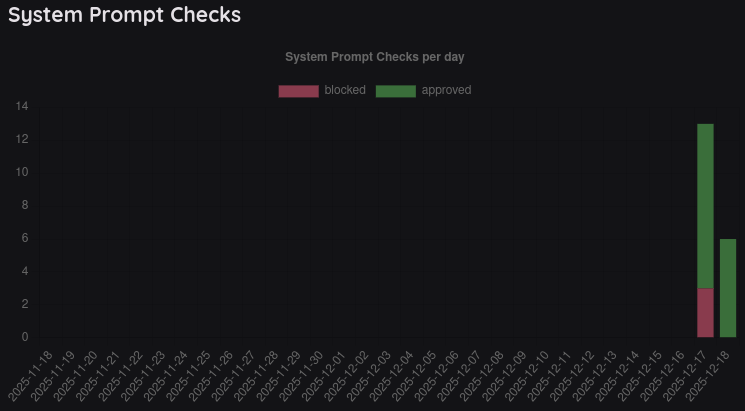Select the approved bar segment for 2025-12-17
Screen dimensions: 745x411
(x=706, y=206)
